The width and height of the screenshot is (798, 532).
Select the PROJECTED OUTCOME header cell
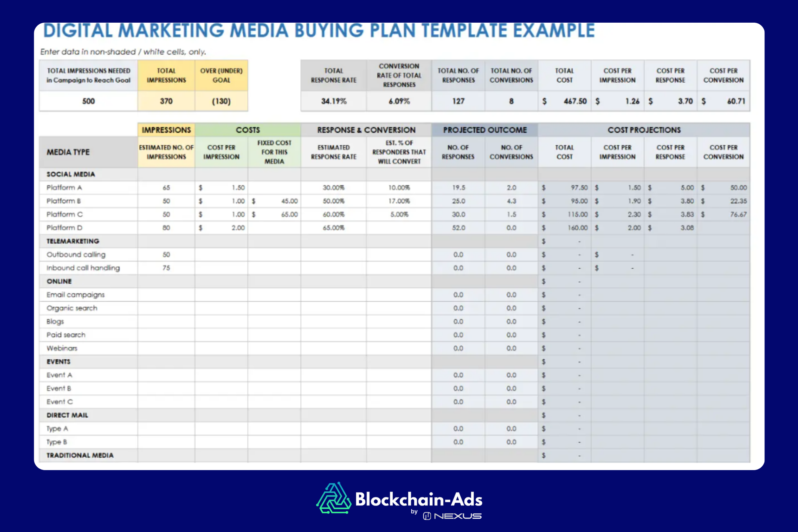point(485,130)
